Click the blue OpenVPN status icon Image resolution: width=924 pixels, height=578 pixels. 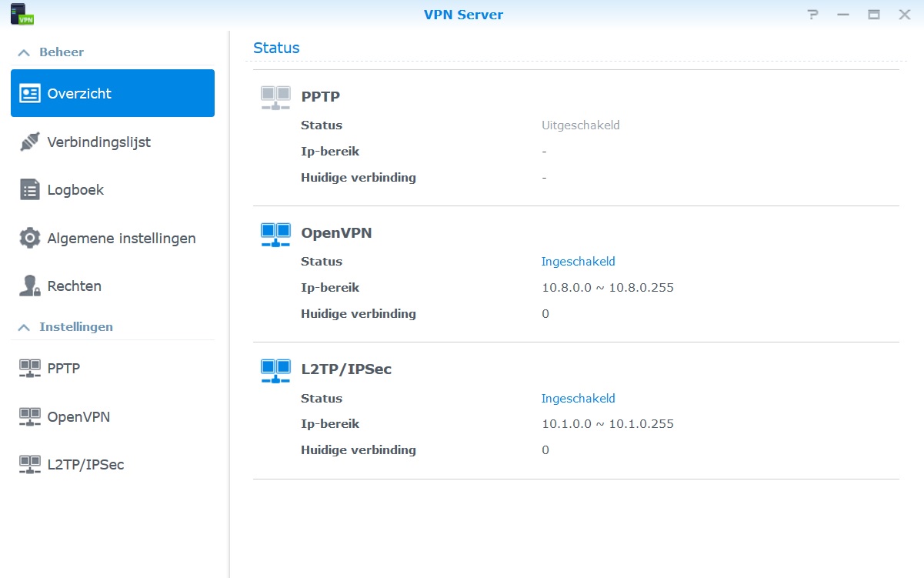click(275, 234)
